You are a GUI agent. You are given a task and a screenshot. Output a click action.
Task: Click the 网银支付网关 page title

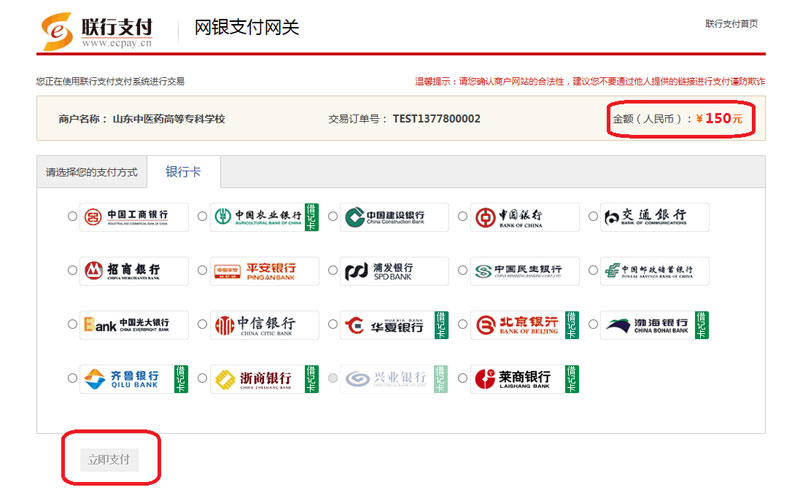click(x=246, y=27)
